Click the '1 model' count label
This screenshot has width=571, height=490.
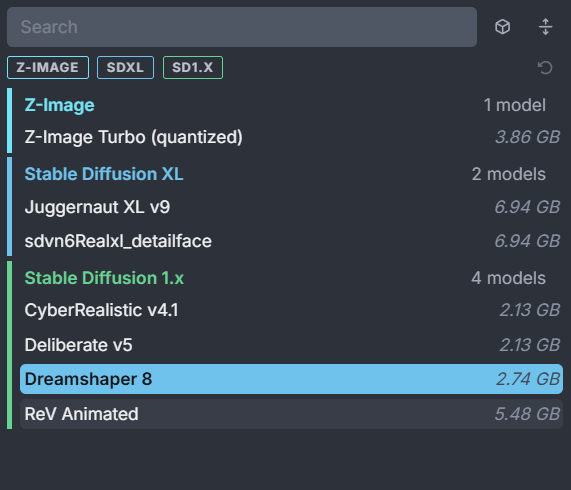pyautogui.click(x=515, y=105)
